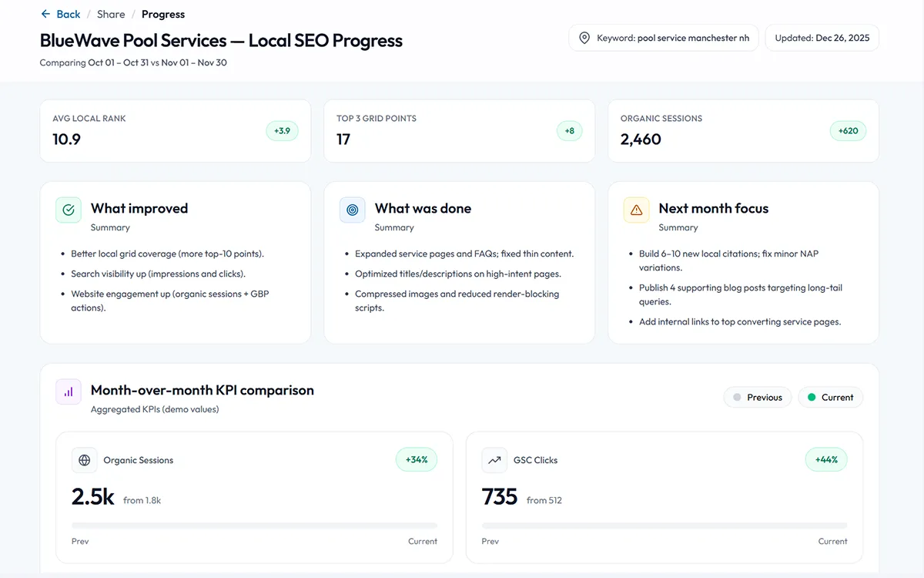The height and width of the screenshot is (578, 924).
Task: Click the +34% badge on Organic Sessions
Action: [x=416, y=459]
